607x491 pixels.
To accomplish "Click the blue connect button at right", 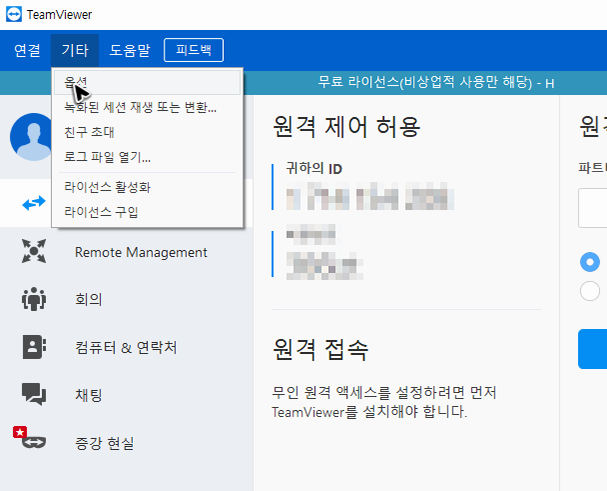I will (593, 349).
